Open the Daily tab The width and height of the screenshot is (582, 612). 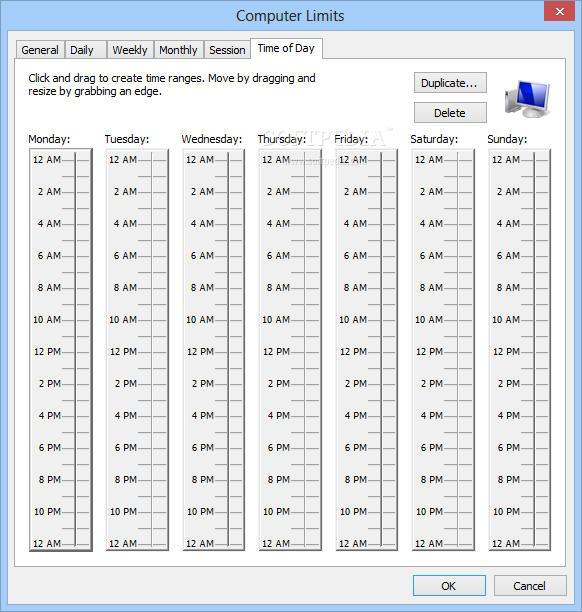tap(86, 50)
